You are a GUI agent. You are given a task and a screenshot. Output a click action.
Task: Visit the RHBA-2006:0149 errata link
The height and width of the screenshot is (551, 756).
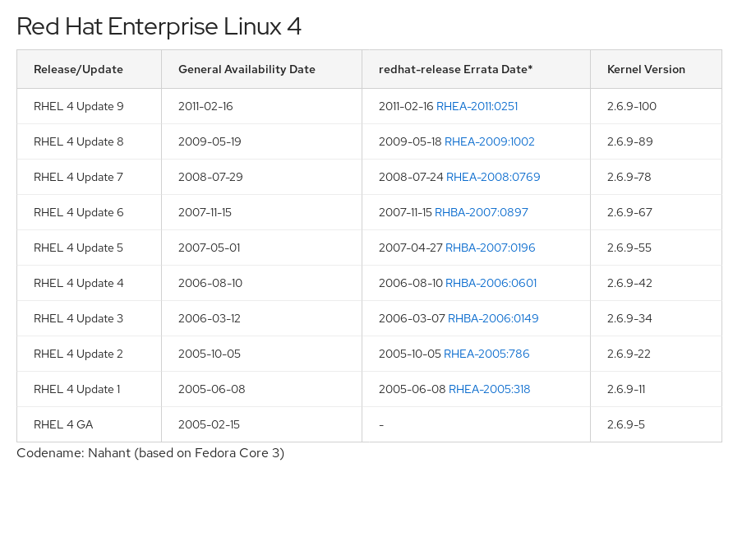(x=493, y=318)
